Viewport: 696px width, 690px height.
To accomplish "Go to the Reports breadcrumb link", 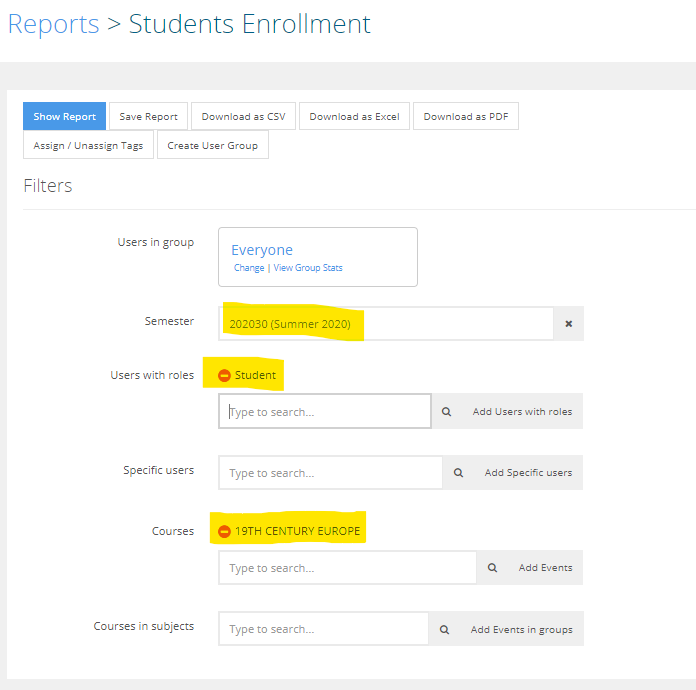I will [x=53, y=24].
